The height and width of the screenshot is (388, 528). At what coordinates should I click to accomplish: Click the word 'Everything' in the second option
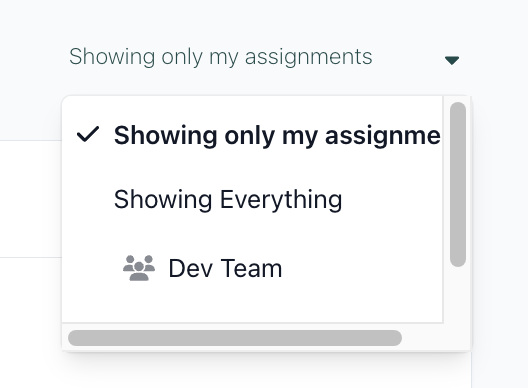coord(281,200)
